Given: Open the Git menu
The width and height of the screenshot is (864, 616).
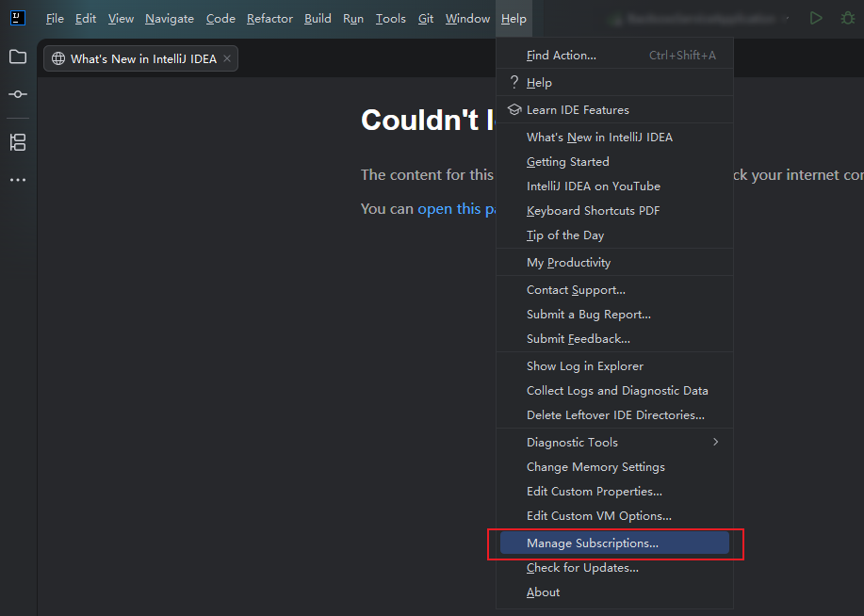Looking at the screenshot, I should pos(425,19).
